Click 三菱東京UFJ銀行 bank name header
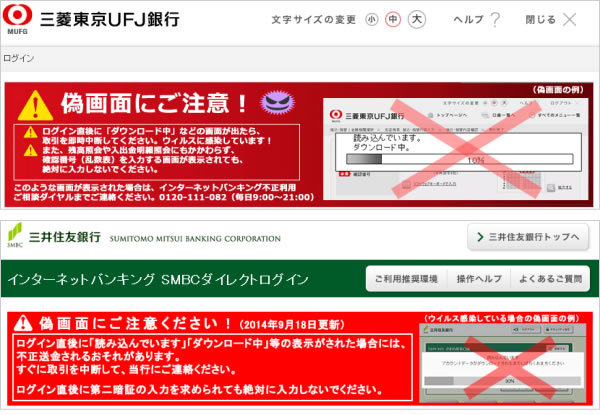Screen dimensions: 600x415 [x=109, y=19]
